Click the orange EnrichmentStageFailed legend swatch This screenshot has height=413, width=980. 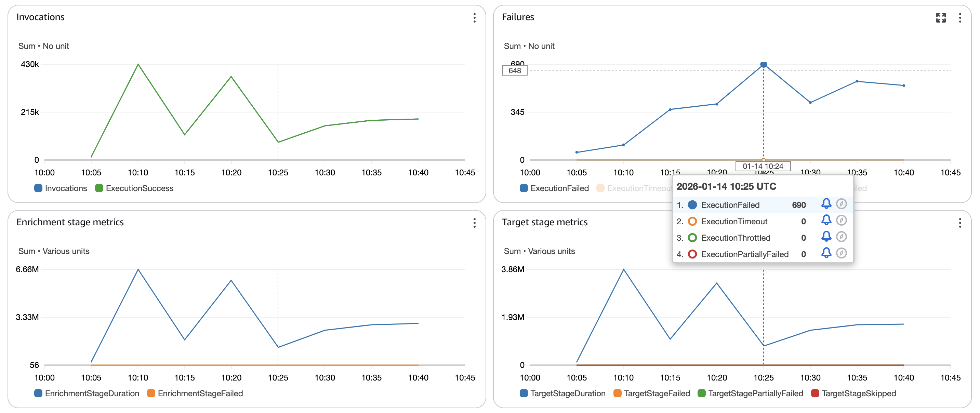point(151,394)
